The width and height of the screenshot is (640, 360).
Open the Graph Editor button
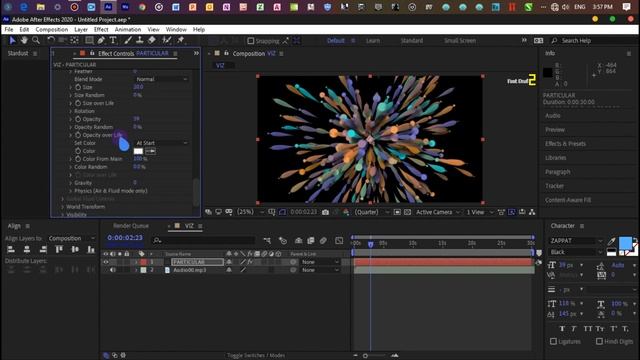click(x=339, y=240)
